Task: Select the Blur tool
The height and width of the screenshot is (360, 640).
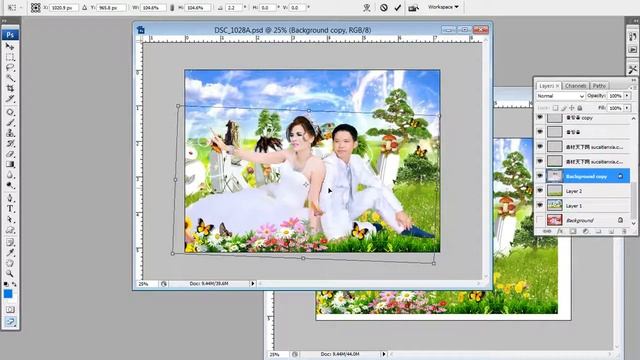Action: (x=10, y=175)
